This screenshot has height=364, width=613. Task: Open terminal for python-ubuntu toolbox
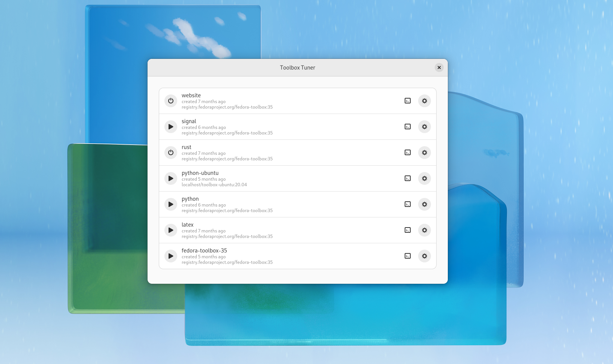click(x=408, y=178)
